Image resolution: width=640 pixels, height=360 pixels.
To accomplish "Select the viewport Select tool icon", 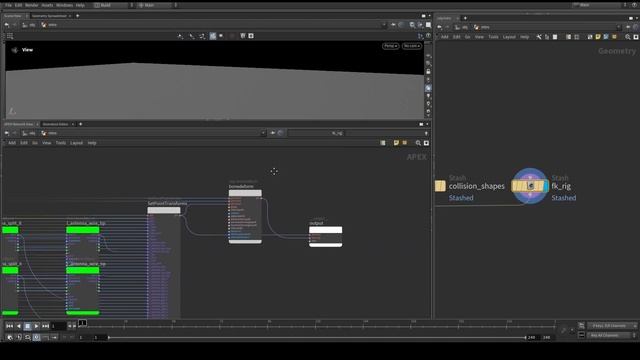I will [x=180, y=36].
